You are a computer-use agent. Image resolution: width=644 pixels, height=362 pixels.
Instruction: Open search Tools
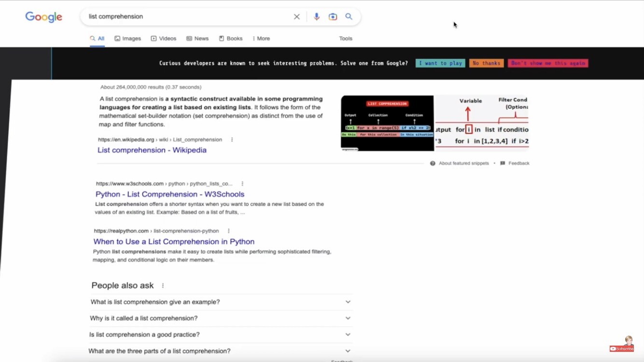click(x=346, y=39)
